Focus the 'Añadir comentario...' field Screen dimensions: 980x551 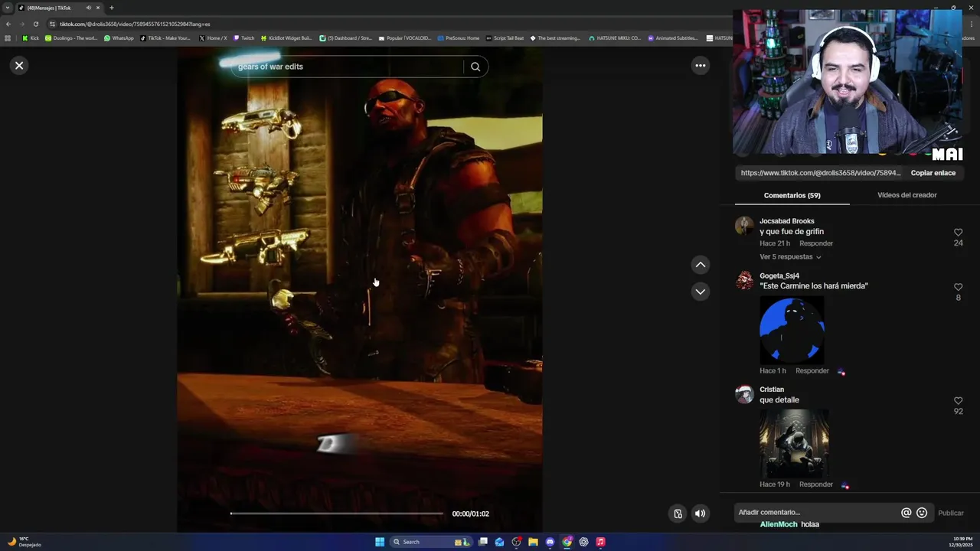point(818,513)
